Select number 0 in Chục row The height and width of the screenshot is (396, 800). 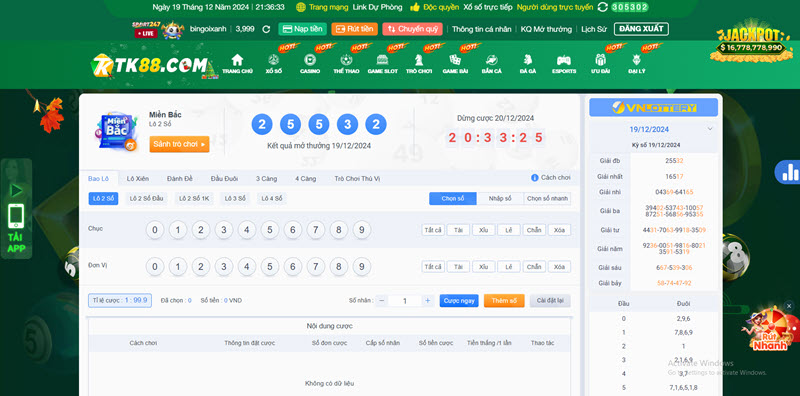point(155,230)
